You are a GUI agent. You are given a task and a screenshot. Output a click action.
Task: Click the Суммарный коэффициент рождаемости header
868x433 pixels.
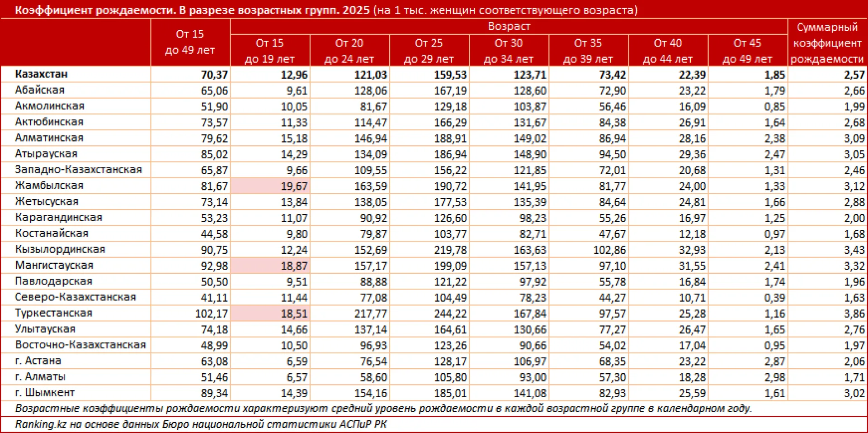(827, 43)
